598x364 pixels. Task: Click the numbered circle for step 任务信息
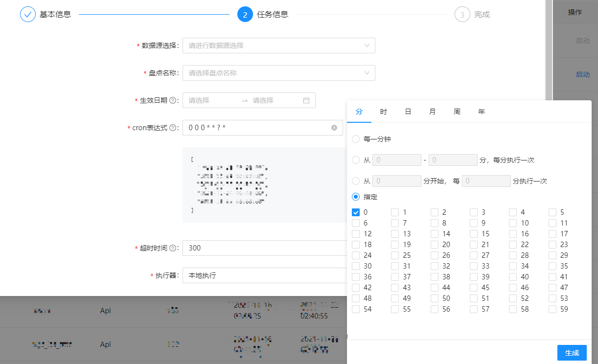(245, 14)
